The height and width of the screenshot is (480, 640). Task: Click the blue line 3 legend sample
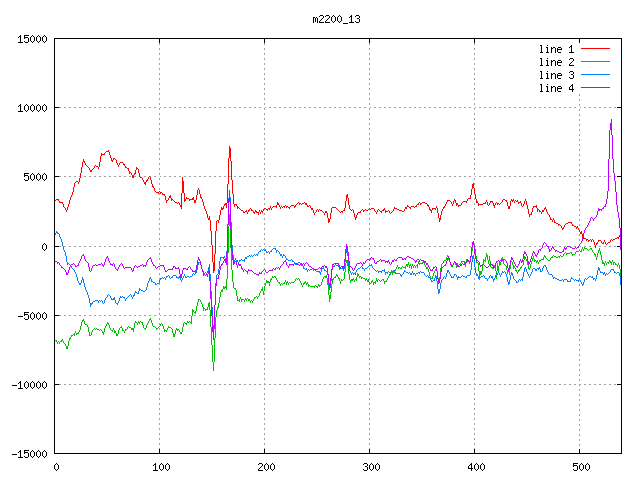point(596,75)
